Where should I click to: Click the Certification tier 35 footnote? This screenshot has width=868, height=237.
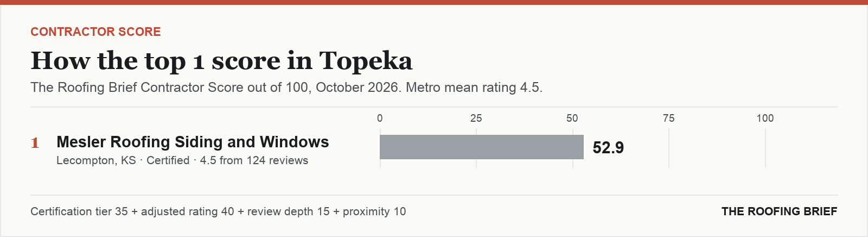point(79,211)
